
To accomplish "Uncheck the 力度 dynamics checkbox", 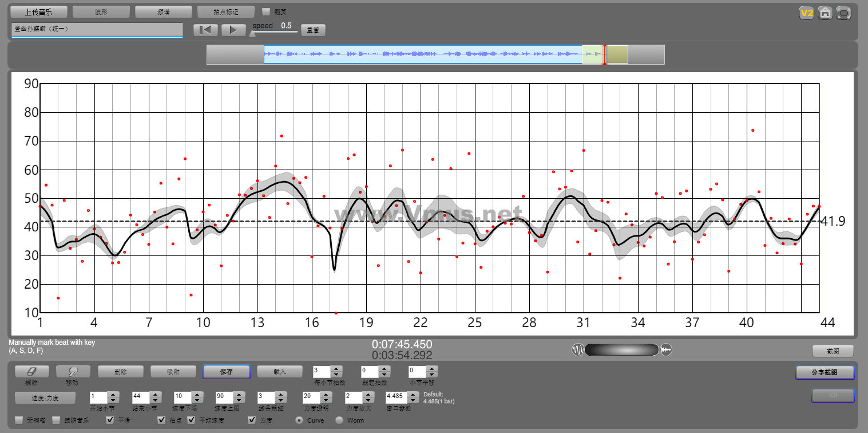I will 252,420.
